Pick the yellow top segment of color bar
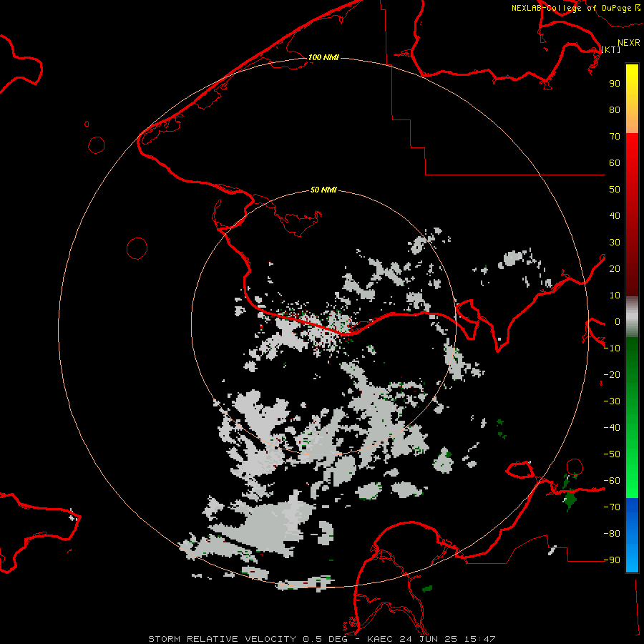The width and height of the screenshot is (644, 644). pyautogui.click(x=632, y=99)
